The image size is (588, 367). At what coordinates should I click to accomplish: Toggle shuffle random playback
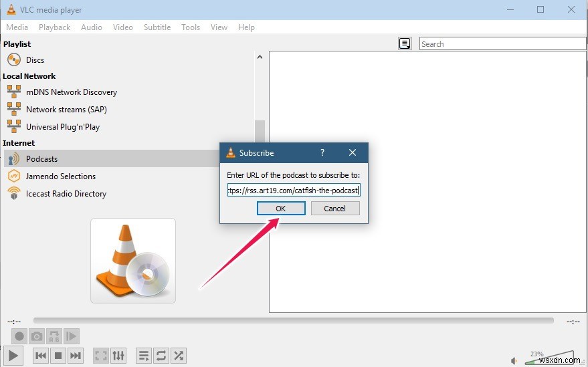pos(179,356)
